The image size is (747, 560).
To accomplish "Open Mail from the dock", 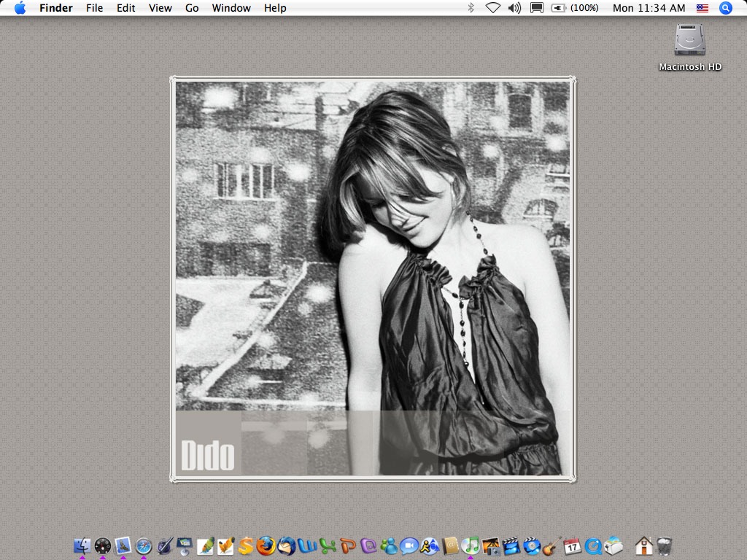I will 123,545.
